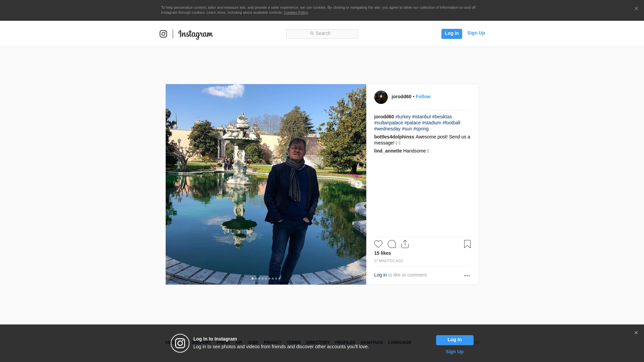Click the top Sign Up link
Viewport: 644px width, 362px height.
coord(476,33)
